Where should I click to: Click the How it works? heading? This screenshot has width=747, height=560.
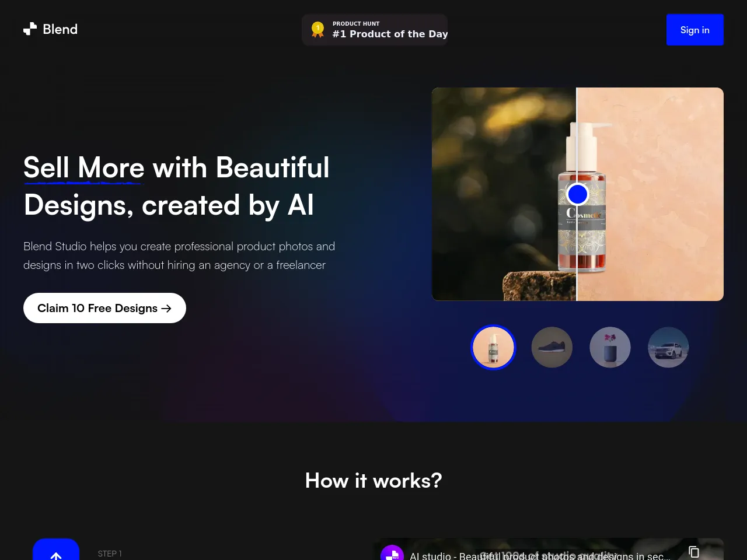(373, 481)
